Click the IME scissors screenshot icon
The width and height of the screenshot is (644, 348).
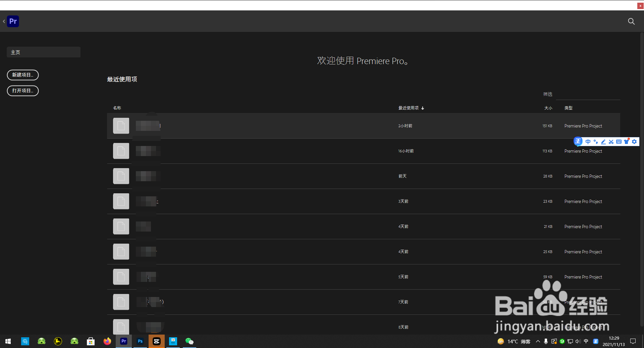tap(611, 142)
